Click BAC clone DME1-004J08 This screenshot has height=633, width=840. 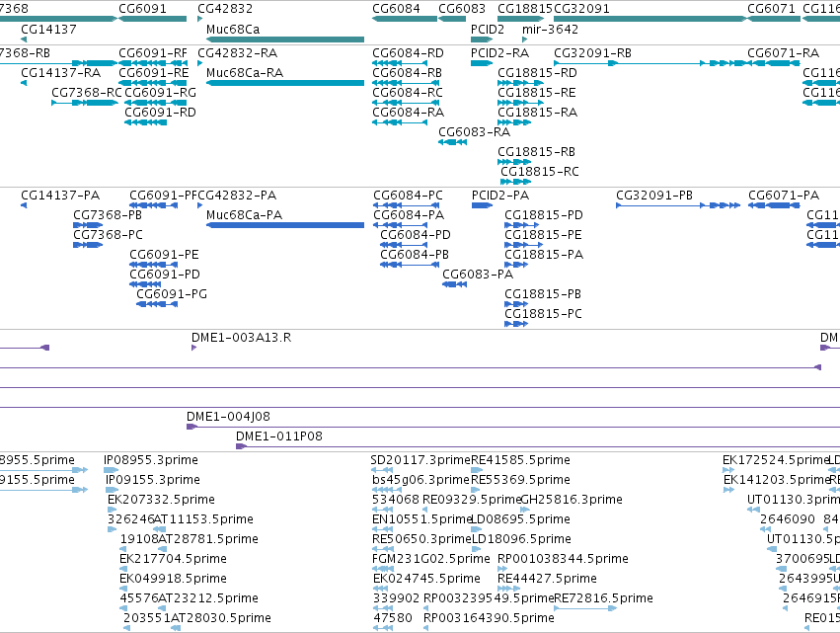(x=228, y=417)
